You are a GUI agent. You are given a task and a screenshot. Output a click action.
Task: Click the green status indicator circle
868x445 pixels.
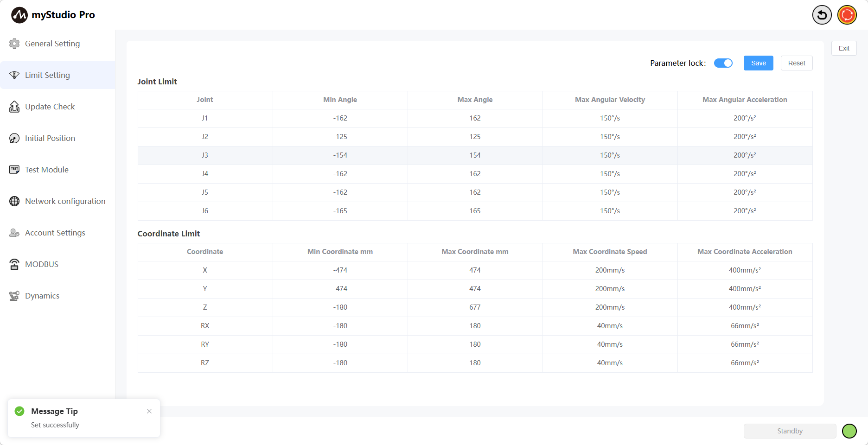coord(849,431)
